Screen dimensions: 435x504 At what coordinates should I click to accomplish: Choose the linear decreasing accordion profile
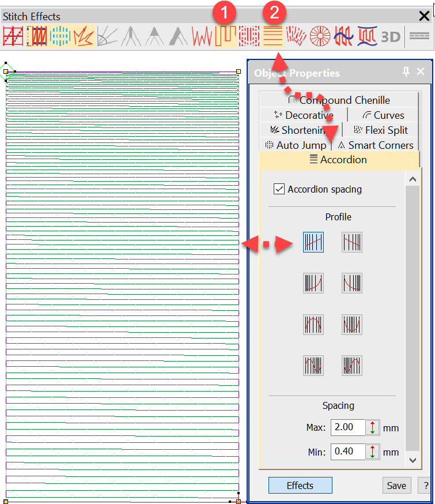pyautogui.click(x=351, y=242)
